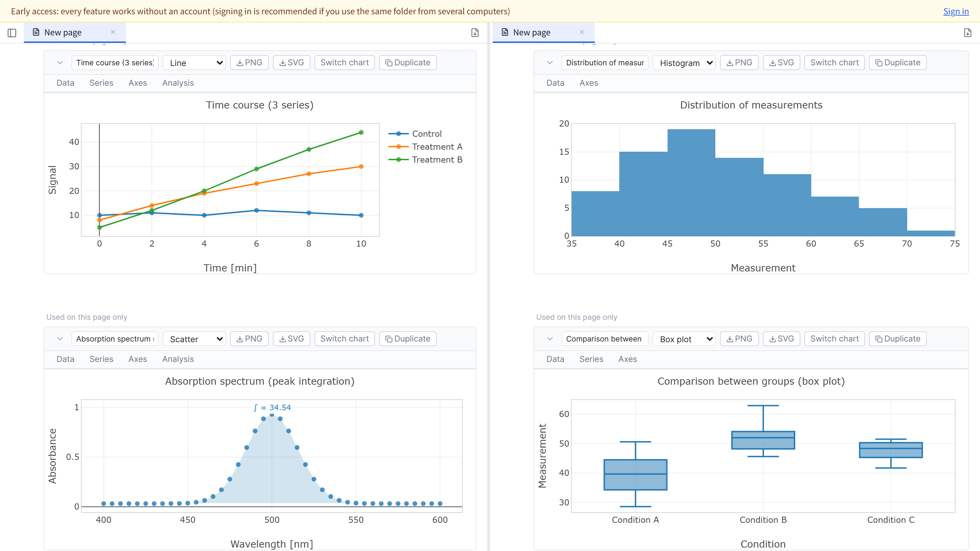Screen dimensions: 980x551
Task: Click the Condition C box in box plot
Action: pyautogui.click(x=891, y=450)
